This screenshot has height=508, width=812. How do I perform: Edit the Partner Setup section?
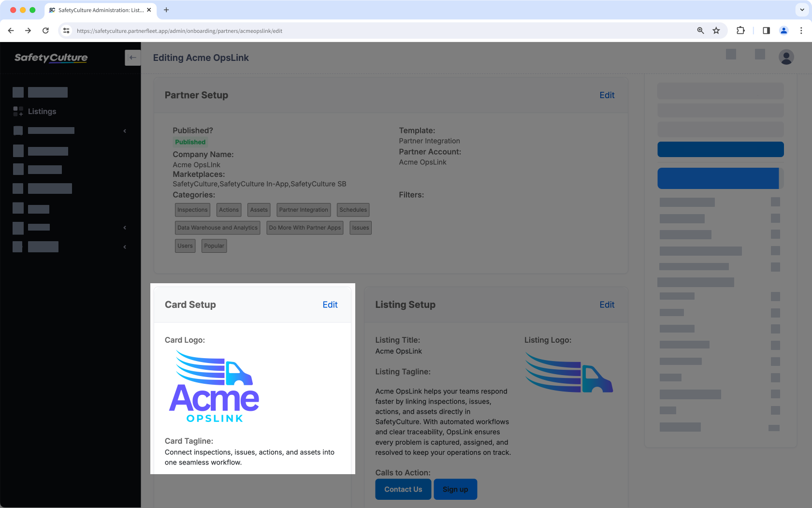607,95
